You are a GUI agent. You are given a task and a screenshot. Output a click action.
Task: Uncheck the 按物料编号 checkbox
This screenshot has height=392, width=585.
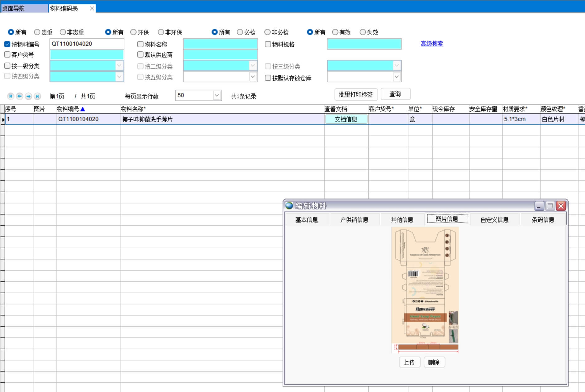(x=7, y=44)
